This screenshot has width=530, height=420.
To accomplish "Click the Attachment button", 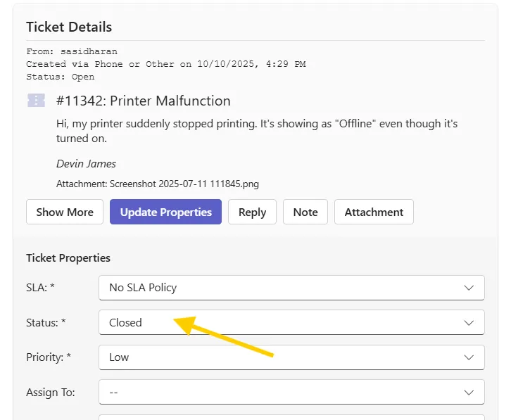I will (374, 212).
